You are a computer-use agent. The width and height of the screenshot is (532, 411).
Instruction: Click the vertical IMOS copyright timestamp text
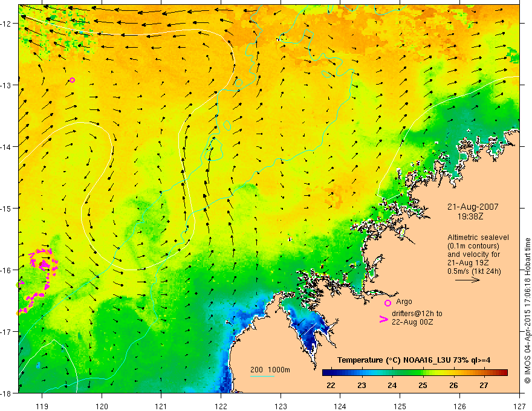coord(527,311)
